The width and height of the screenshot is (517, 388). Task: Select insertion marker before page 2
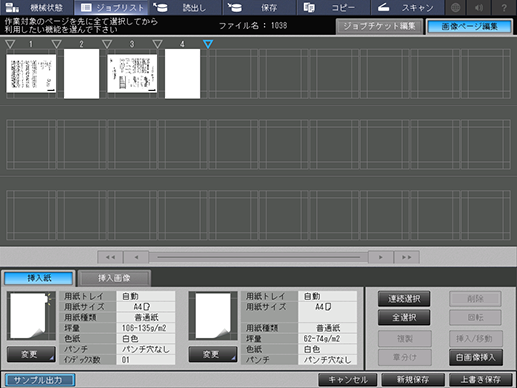[x=57, y=44]
